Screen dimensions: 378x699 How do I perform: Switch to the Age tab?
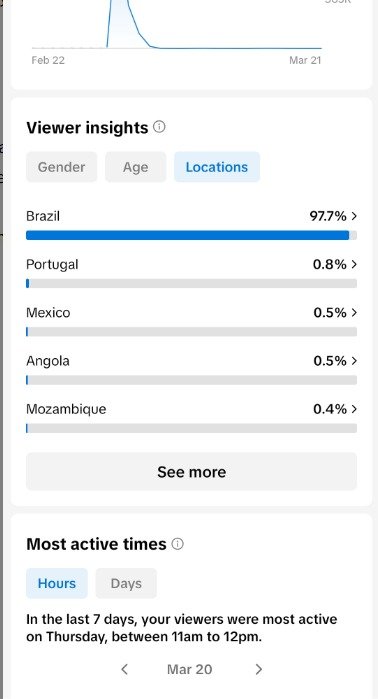click(x=136, y=167)
